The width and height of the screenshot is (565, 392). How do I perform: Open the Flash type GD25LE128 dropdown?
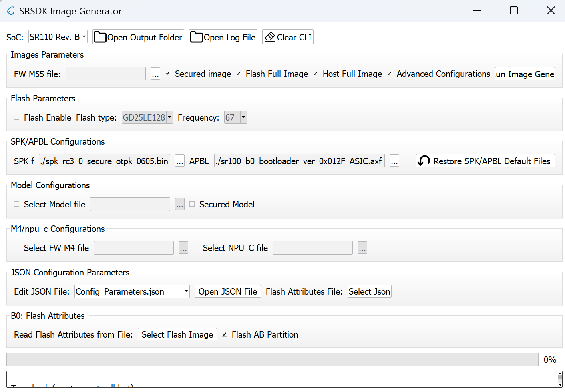coord(169,117)
